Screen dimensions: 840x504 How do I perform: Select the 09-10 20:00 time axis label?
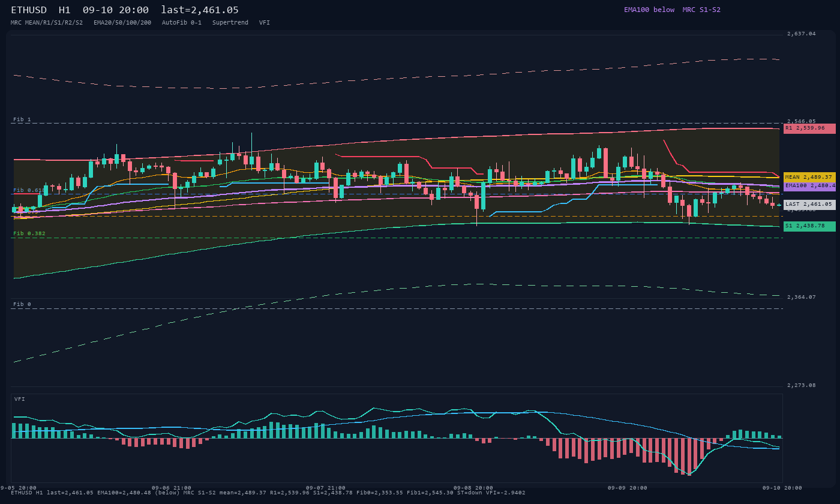782,488
